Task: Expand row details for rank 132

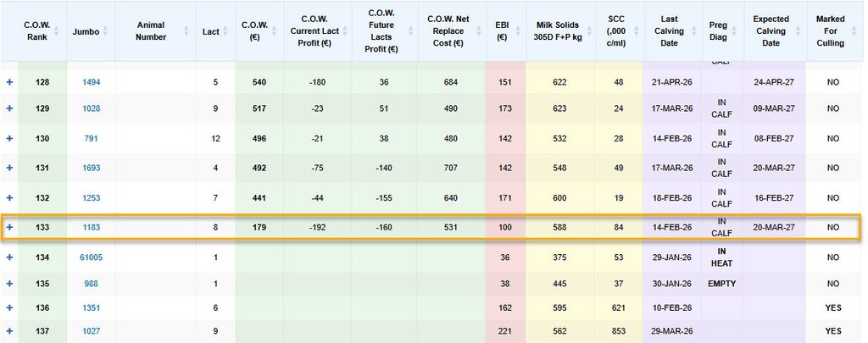Action: [9, 197]
